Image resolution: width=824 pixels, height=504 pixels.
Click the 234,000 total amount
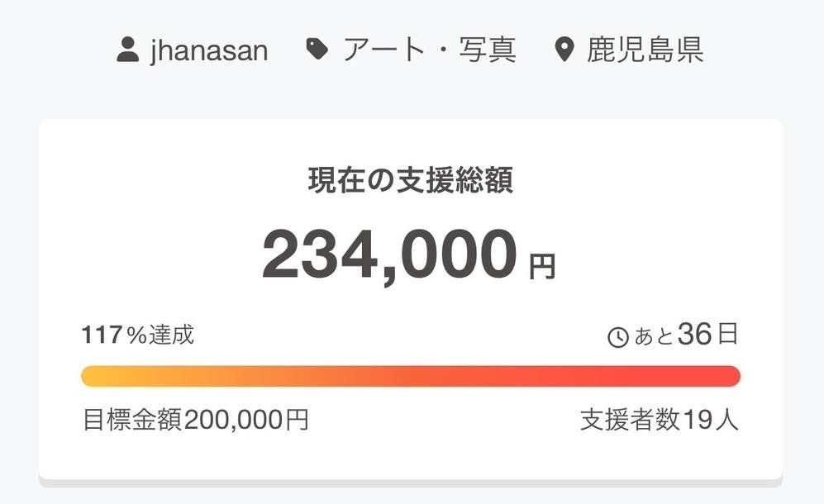click(x=389, y=256)
